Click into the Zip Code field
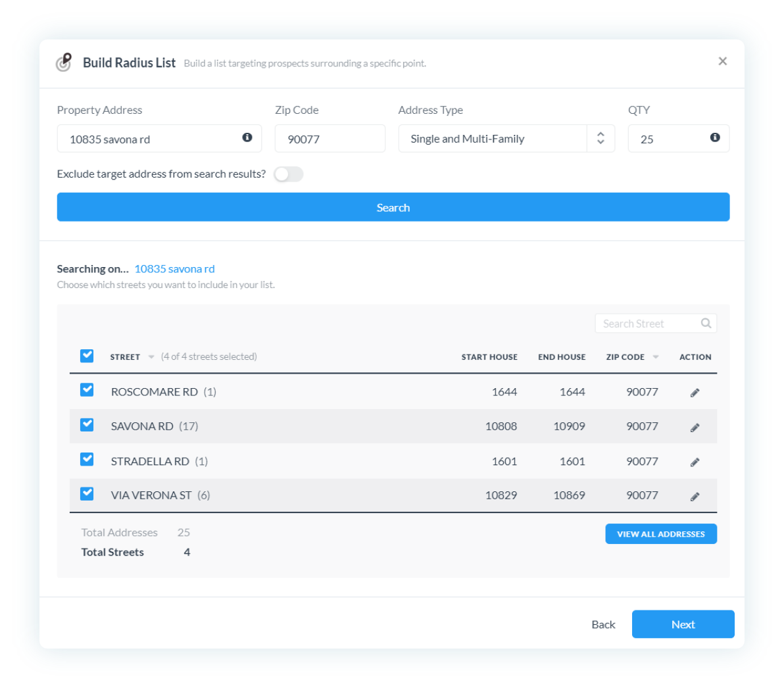The image size is (784, 688). [x=330, y=139]
